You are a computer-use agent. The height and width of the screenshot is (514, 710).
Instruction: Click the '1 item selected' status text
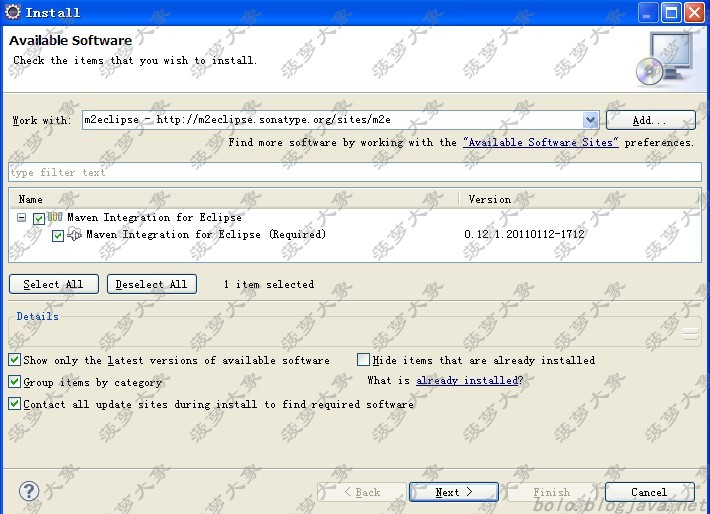tap(269, 284)
